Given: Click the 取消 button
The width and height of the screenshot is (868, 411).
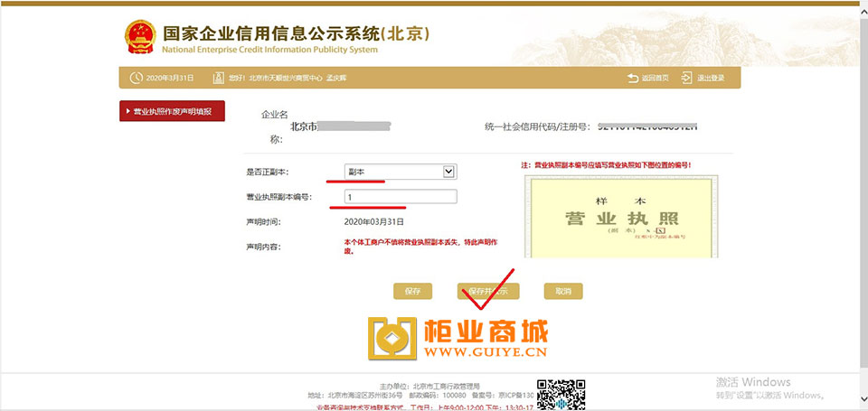Looking at the screenshot, I should tap(563, 291).
